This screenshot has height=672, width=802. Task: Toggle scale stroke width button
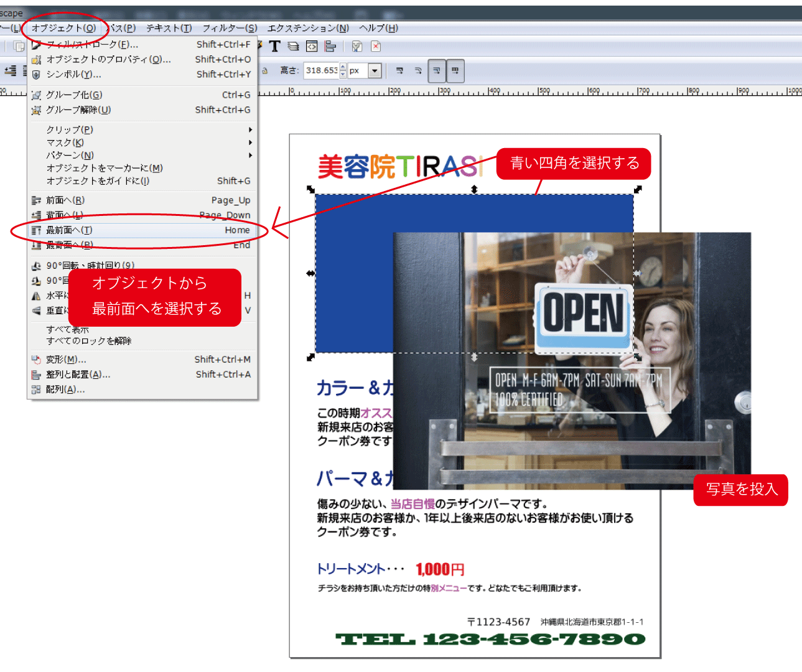point(399,71)
